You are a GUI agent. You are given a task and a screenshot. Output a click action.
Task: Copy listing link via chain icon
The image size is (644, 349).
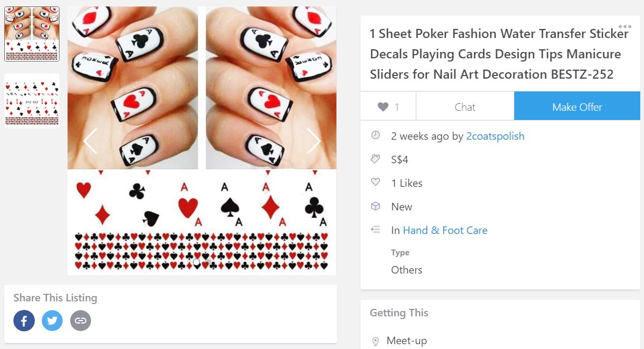(80, 321)
